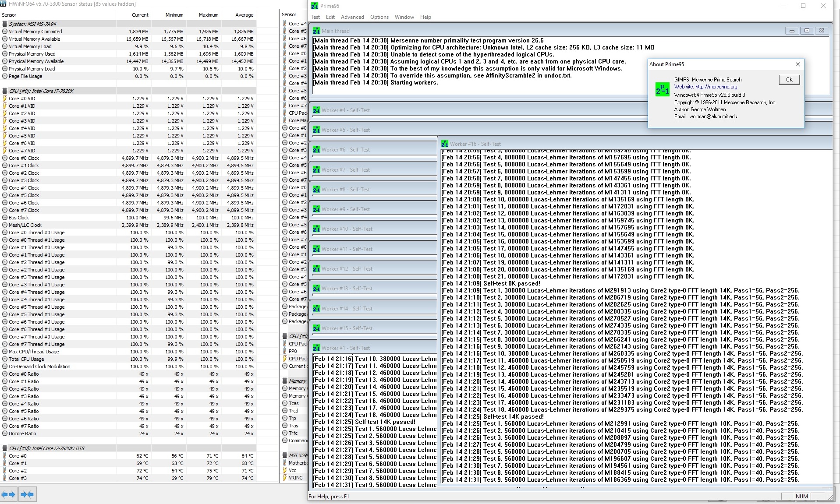
Task: Click the lightning icon beside Core #0 VID
Action: (x=5, y=99)
